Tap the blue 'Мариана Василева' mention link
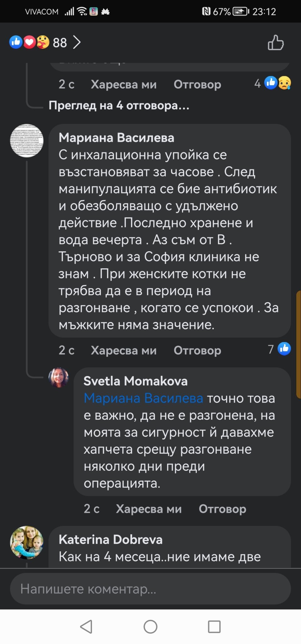The height and width of the screenshot is (644, 301). (x=143, y=398)
